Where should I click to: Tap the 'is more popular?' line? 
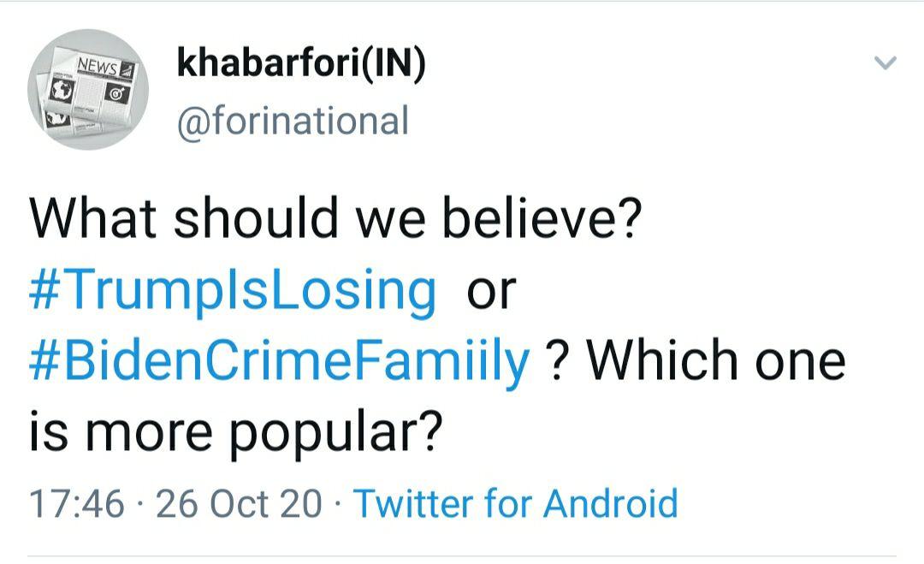(x=236, y=430)
